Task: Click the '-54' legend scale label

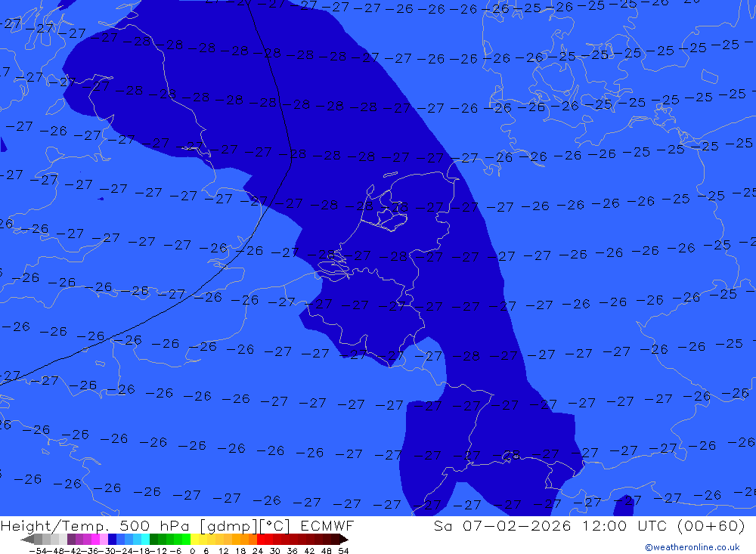Action: coord(38,551)
